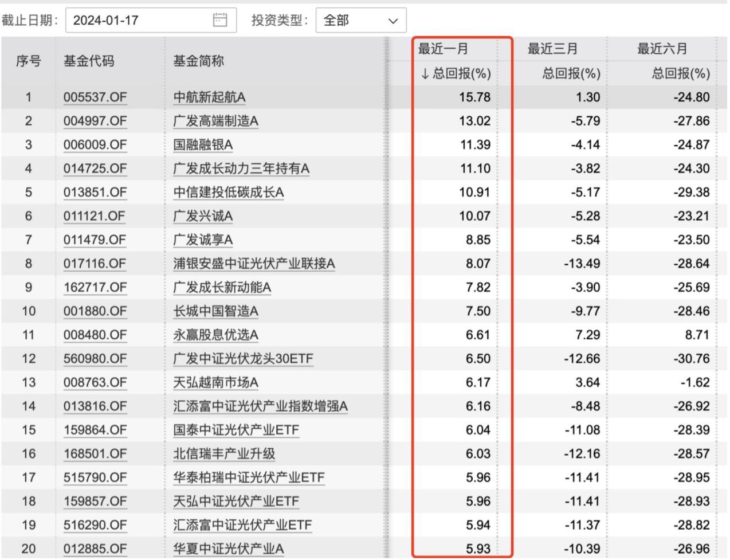Sort by 最近三月 总回报(%) column header
The image size is (730, 560).
coord(571,73)
